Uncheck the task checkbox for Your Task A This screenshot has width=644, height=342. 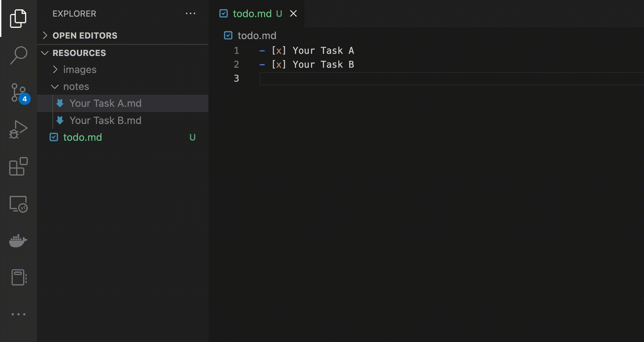pos(279,50)
